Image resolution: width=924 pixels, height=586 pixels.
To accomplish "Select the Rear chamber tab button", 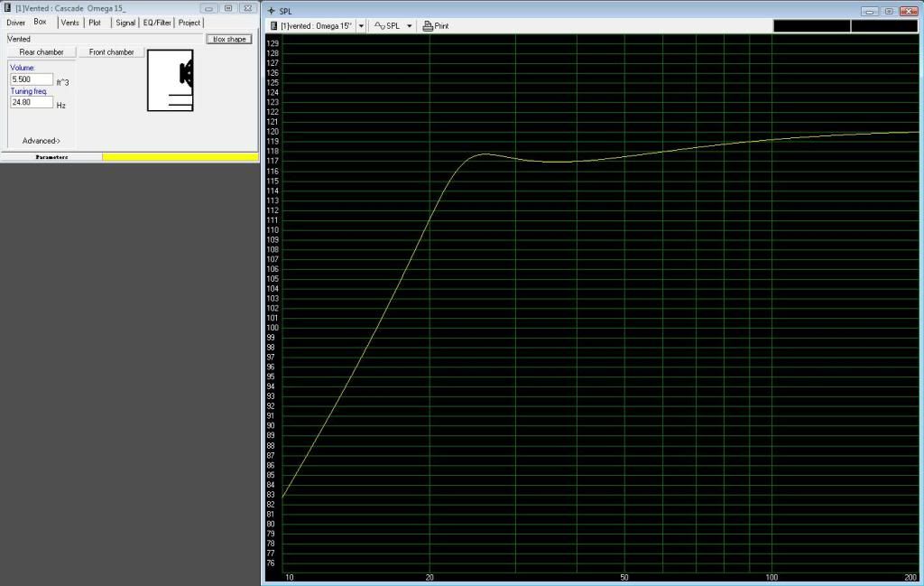I will [42, 51].
